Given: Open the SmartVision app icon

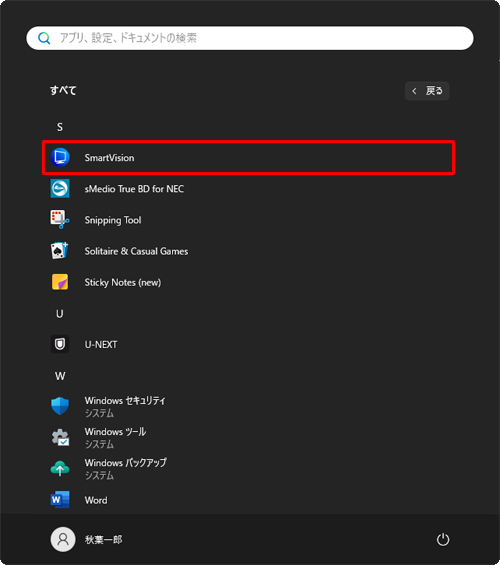Looking at the screenshot, I should click(60, 157).
